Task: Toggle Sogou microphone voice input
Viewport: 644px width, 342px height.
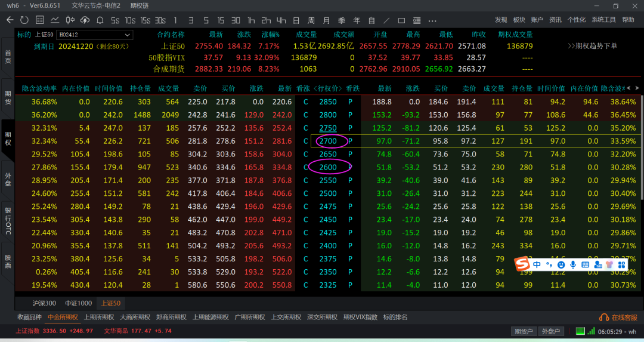Action: pos(573,265)
